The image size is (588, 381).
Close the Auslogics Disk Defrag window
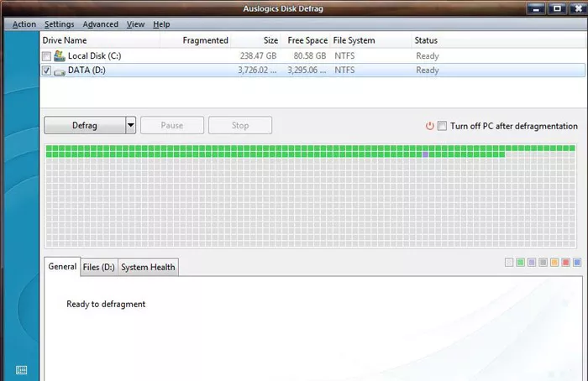pyautogui.click(x=578, y=8)
